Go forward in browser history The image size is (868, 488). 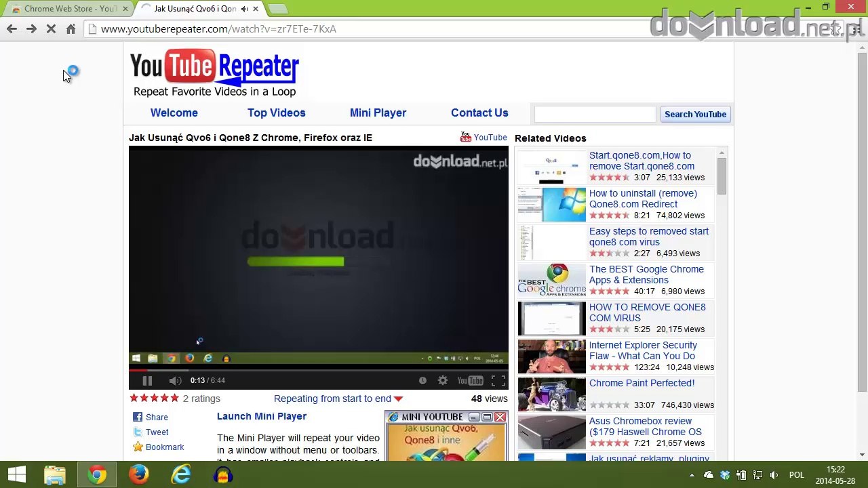pyautogui.click(x=31, y=29)
